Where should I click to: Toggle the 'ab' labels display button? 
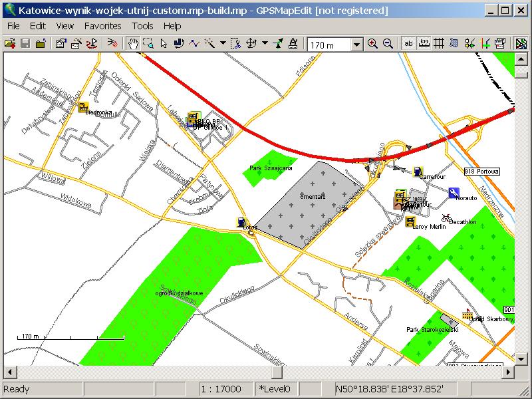pos(408,44)
